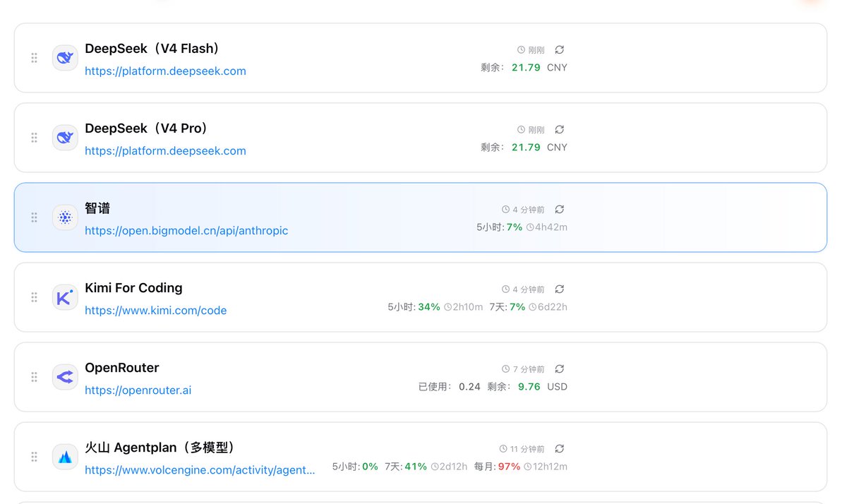847x504 pixels.
Task: Open the www.kimi.com/code link
Action: tap(156, 311)
